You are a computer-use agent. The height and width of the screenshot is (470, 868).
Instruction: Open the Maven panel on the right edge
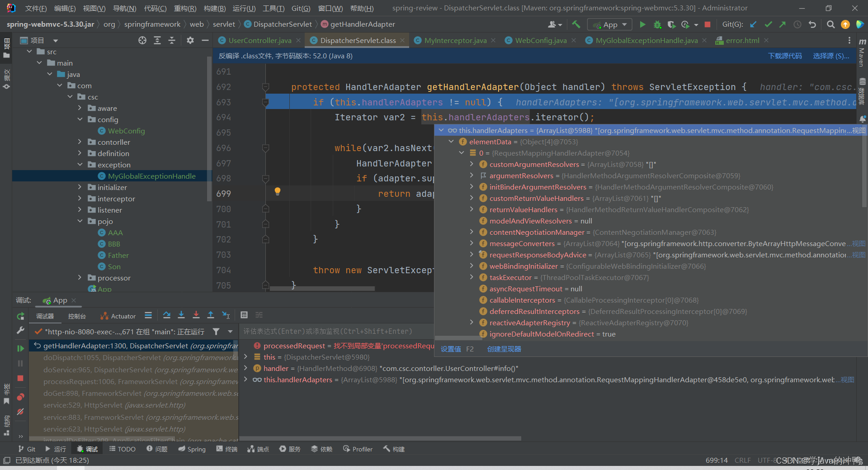tap(862, 55)
